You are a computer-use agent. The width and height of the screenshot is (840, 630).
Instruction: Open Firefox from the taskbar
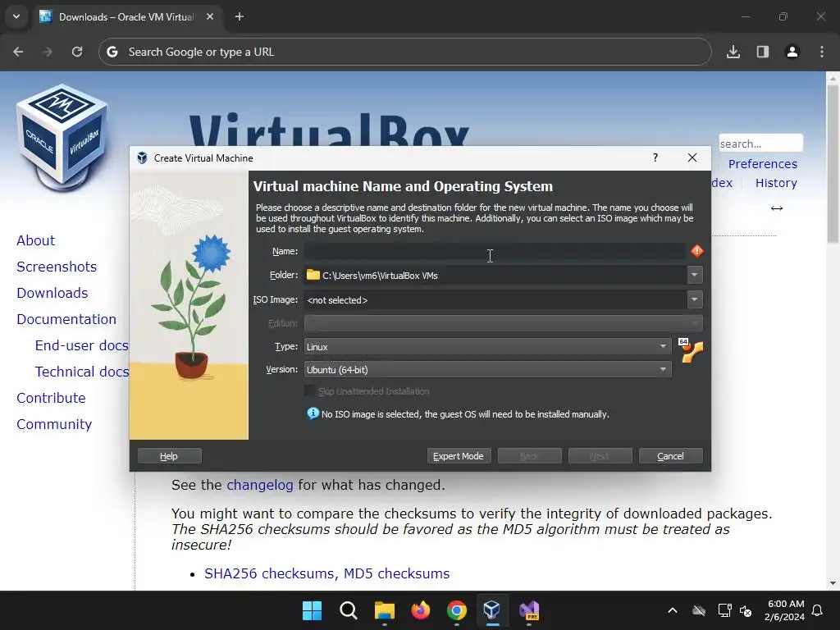pyautogui.click(x=421, y=610)
